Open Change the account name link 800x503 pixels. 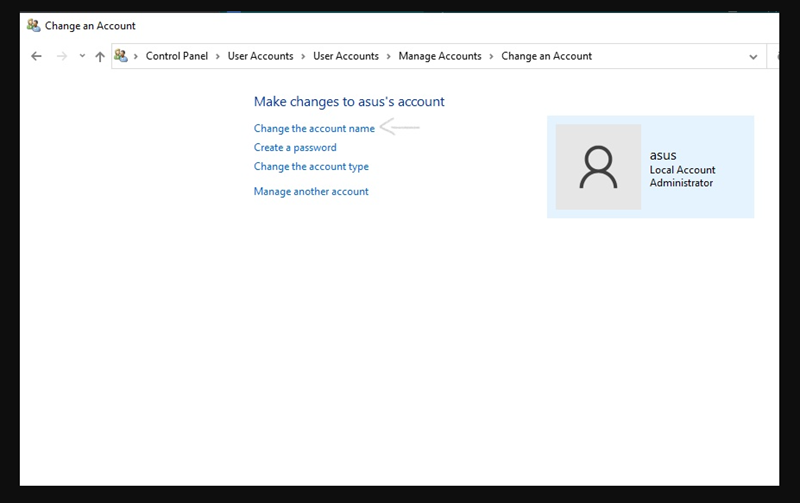[x=314, y=128]
